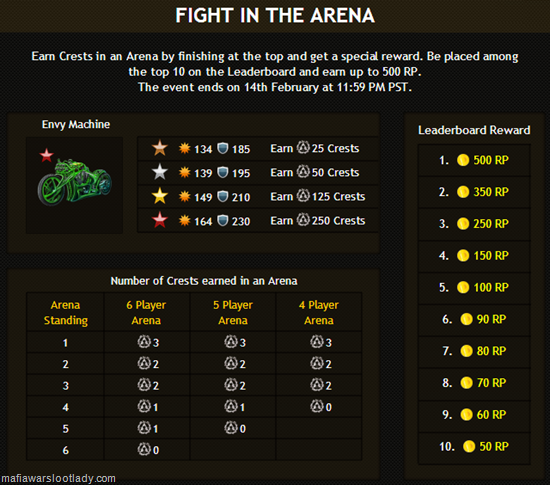Select the red ruby star tier icon

pos(160,220)
